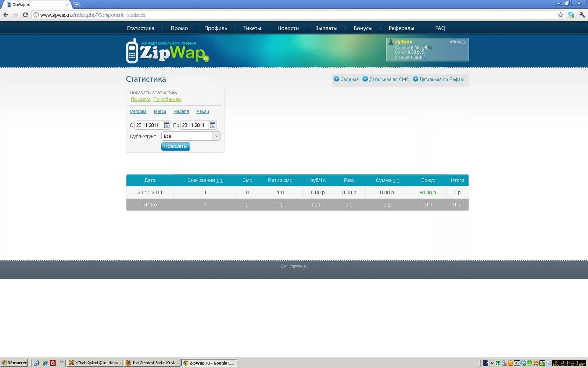This screenshot has width=588, height=368.
Task: Click the руб/1К column header
Action: point(318,180)
